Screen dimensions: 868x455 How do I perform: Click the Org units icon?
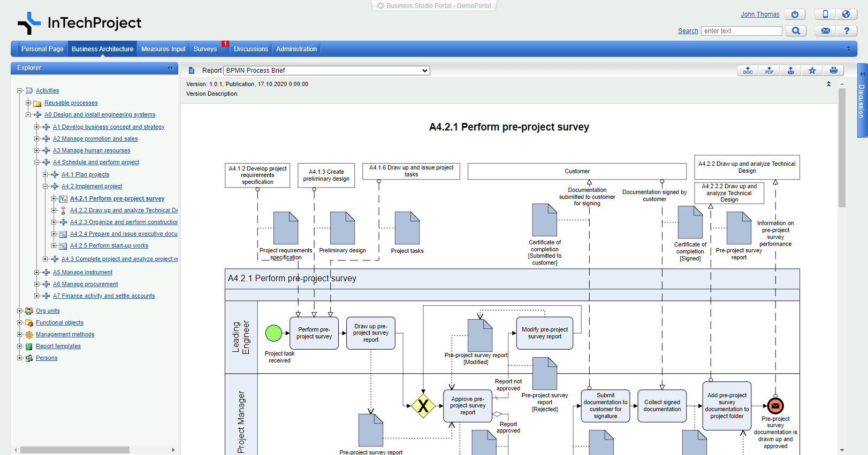pos(29,311)
